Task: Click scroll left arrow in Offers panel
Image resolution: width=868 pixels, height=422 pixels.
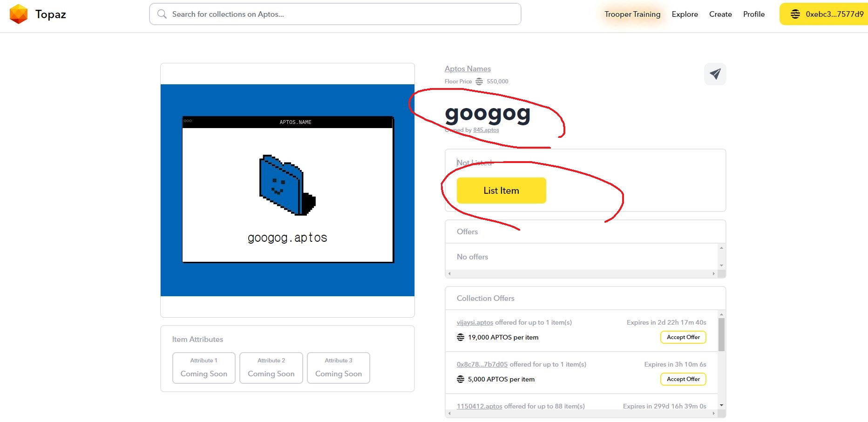Action: coord(449,274)
